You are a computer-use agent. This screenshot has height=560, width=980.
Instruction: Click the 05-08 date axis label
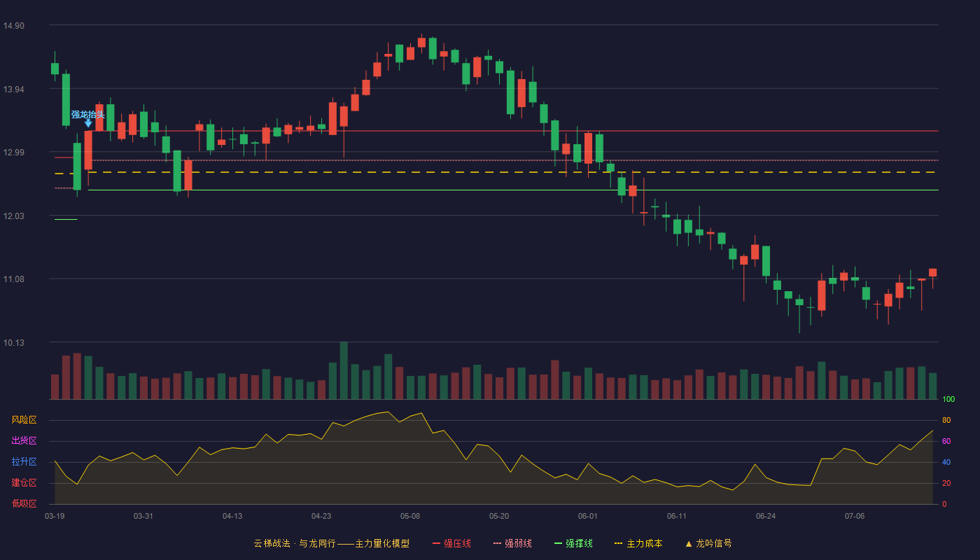[410, 516]
